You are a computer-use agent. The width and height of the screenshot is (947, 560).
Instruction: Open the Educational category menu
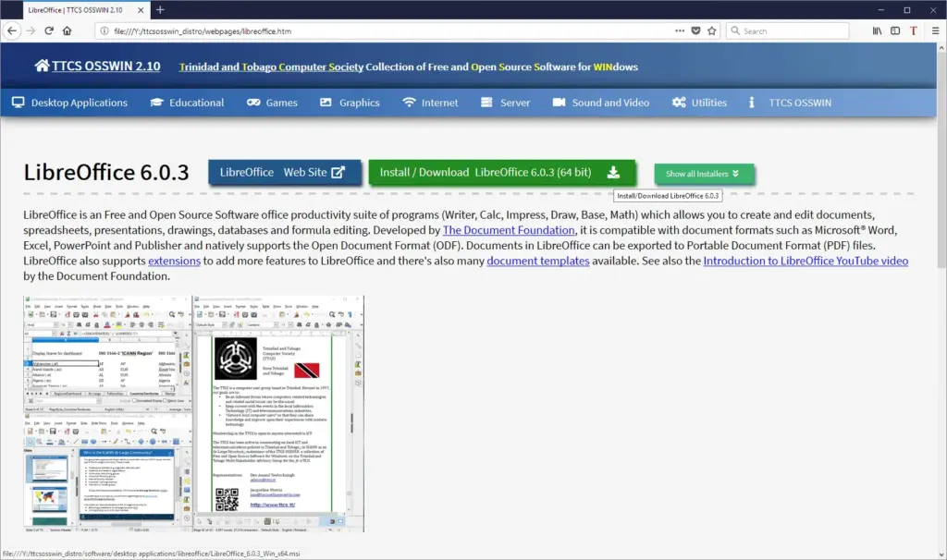pyautogui.click(x=186, y=103)
